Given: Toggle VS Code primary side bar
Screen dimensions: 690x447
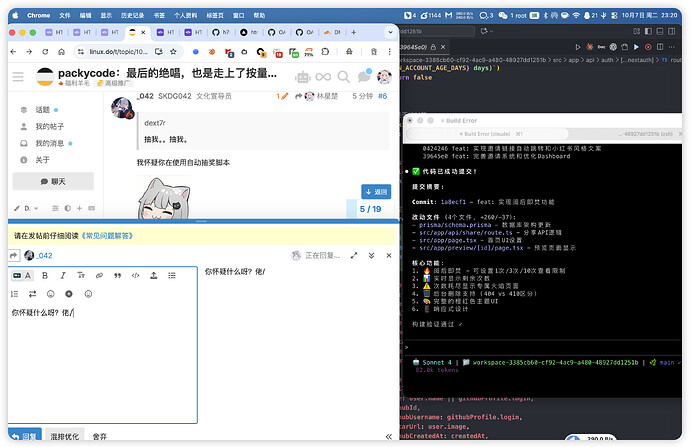Looking at the screenshot, I should [x=648, y=31].
